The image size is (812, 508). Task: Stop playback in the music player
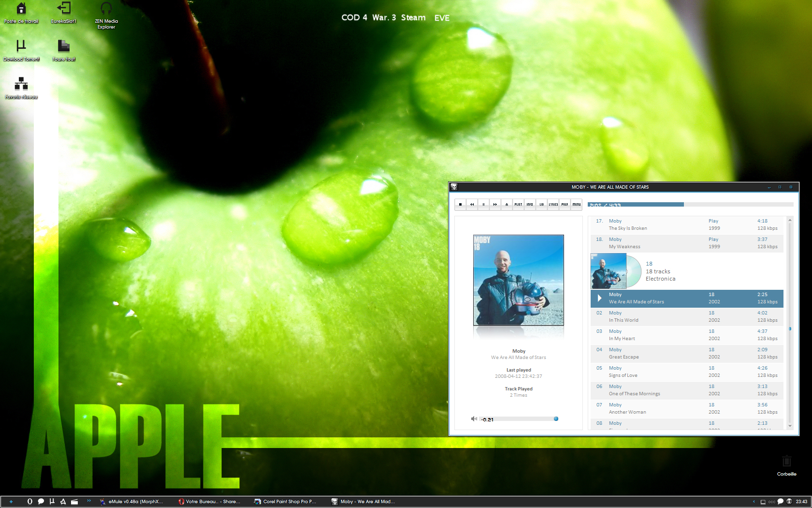[460, 204]
